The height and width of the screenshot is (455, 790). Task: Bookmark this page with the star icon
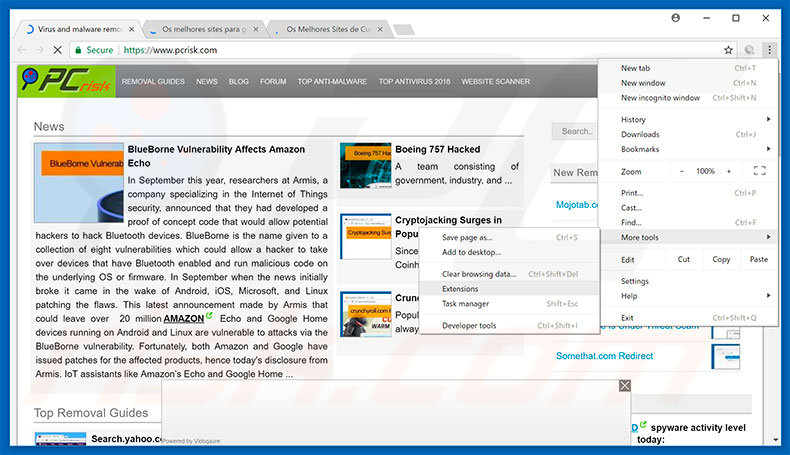[x=728, y=50]
